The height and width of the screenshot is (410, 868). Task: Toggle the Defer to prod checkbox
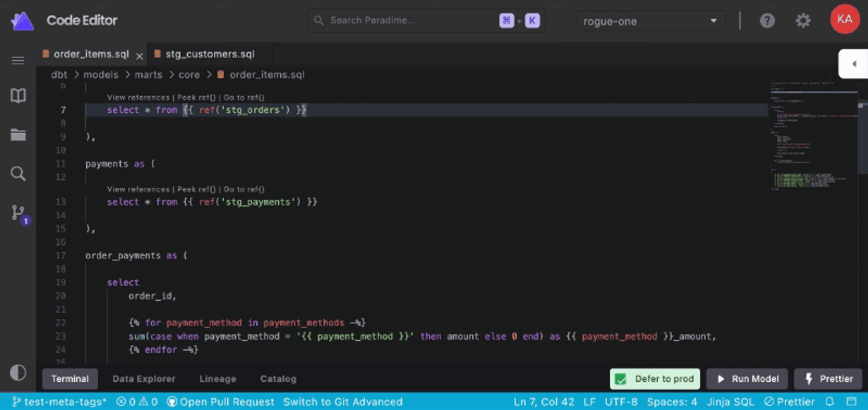(620, 379)
